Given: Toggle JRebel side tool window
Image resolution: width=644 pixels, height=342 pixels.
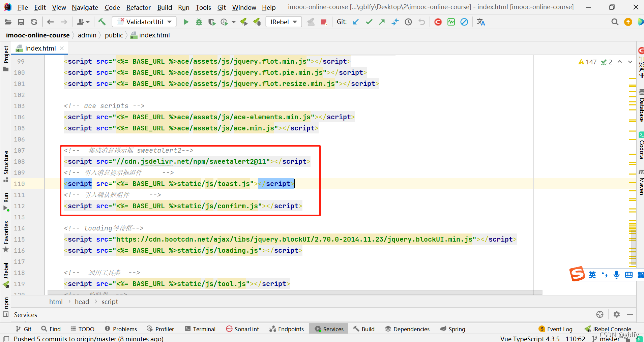Looking at the screenshot, I should pos(6,275).
